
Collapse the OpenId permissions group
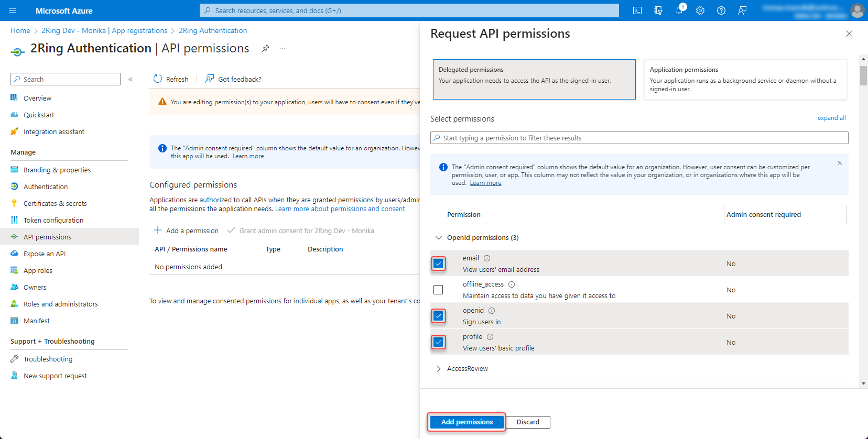pos(439,238)
